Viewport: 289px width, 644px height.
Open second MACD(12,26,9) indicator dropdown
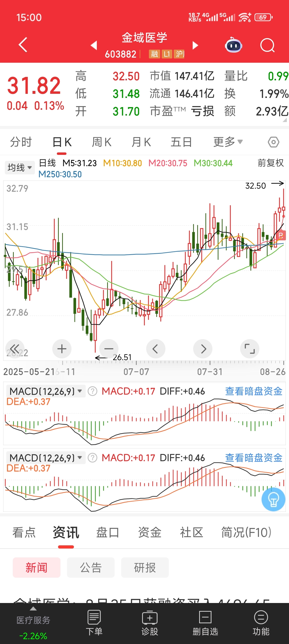pos(46,458)
